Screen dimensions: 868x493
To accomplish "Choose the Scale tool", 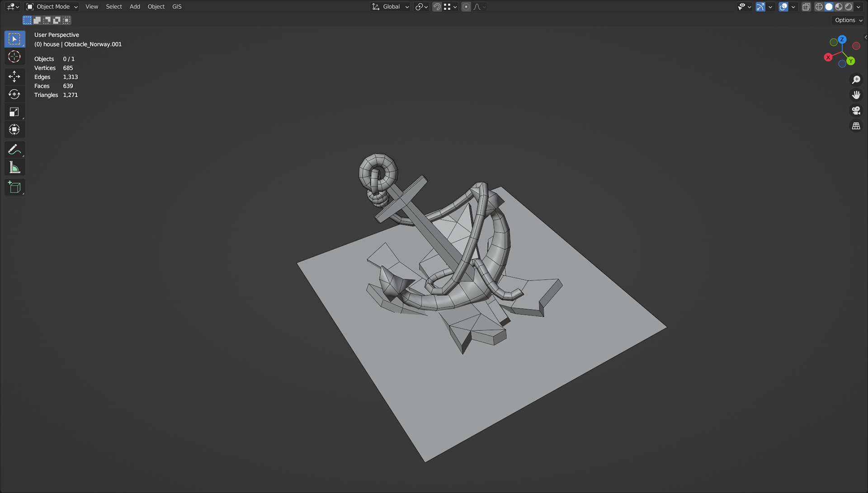I will (14, 112).
